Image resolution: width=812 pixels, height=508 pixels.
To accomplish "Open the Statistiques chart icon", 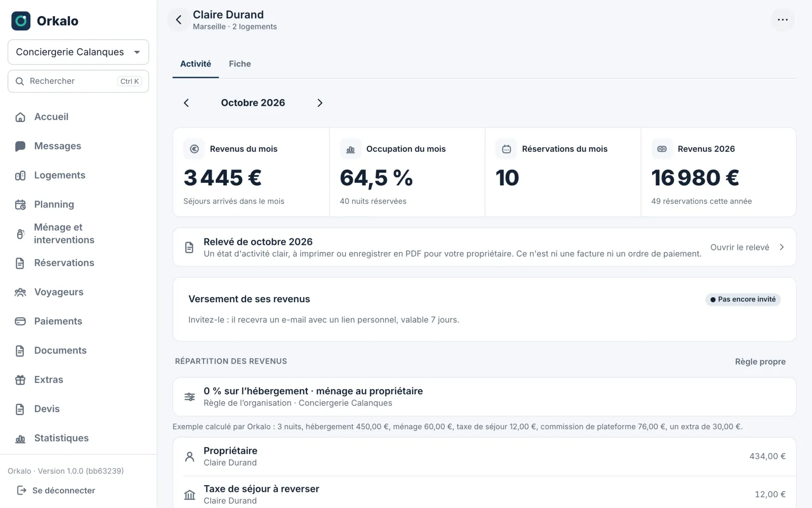I will click(20, 438).
